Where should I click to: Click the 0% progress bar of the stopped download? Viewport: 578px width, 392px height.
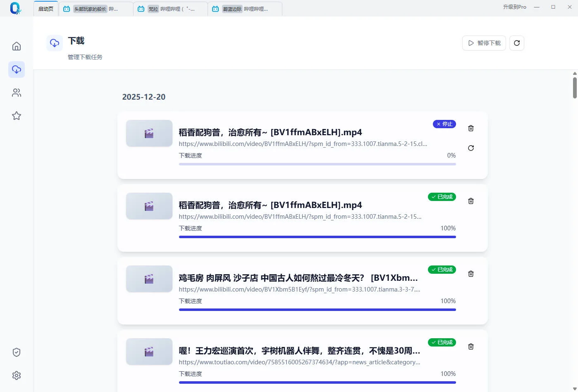coord(317,164)
